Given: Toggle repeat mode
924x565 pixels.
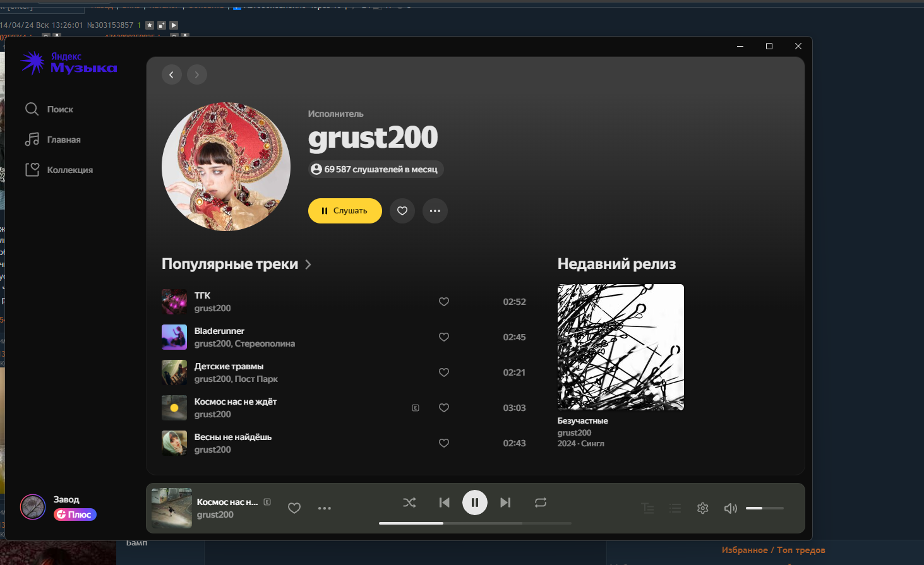Looking at the screenshot, I should (541, 503).
